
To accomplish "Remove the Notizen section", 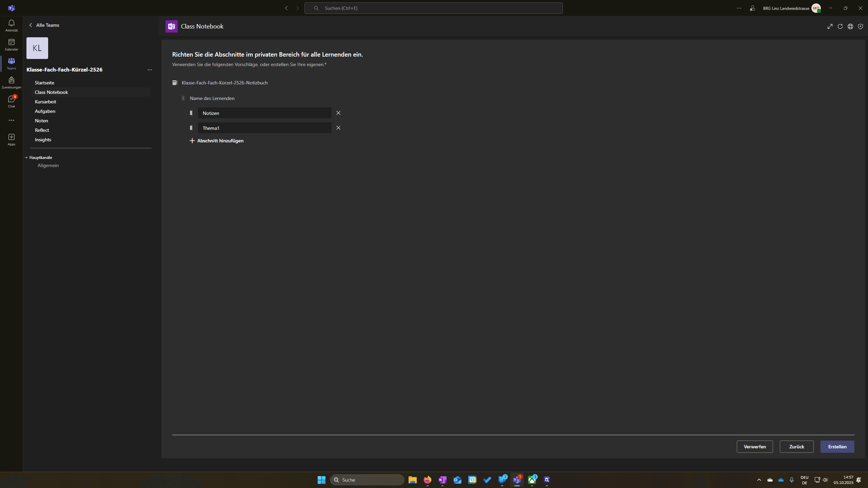I will click(338, 113).
